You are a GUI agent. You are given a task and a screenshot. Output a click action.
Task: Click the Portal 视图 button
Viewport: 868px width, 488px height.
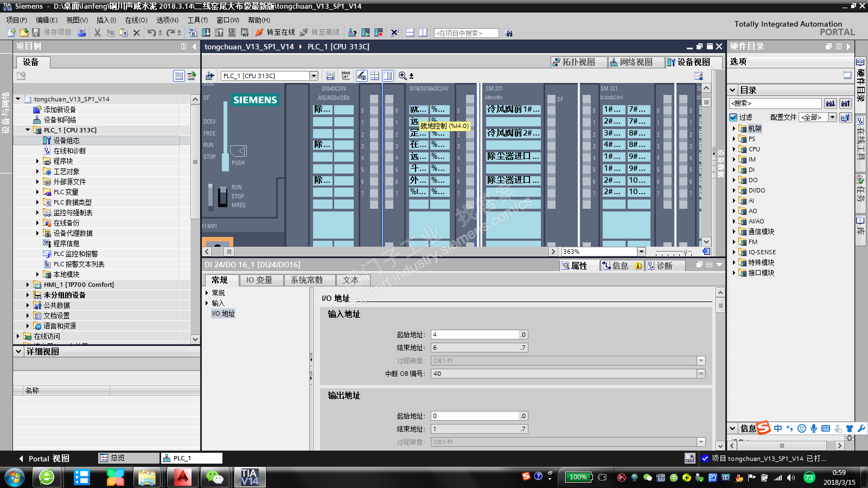pyautogui.click(x=43, y=459)
